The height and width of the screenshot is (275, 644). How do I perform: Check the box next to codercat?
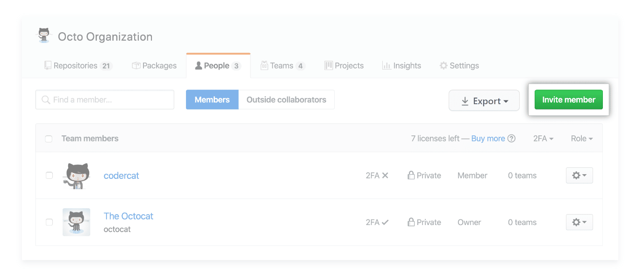coord(49,176)
